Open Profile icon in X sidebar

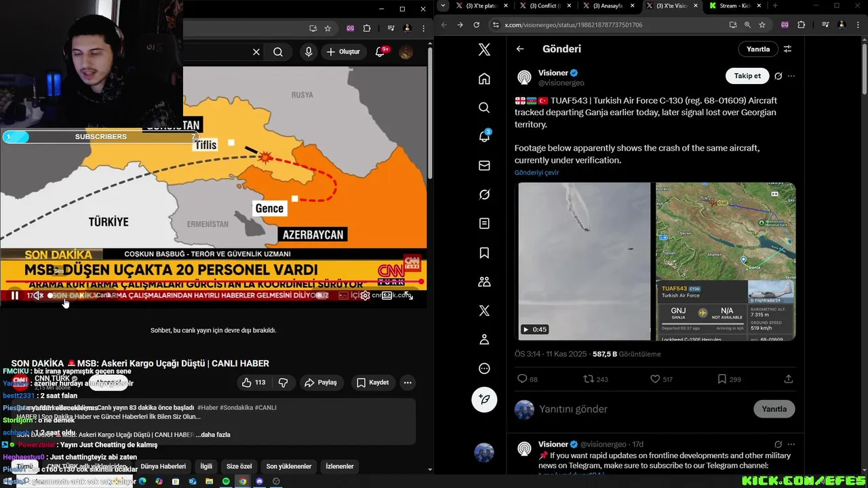pyautogui.click(x=484, y=340)
